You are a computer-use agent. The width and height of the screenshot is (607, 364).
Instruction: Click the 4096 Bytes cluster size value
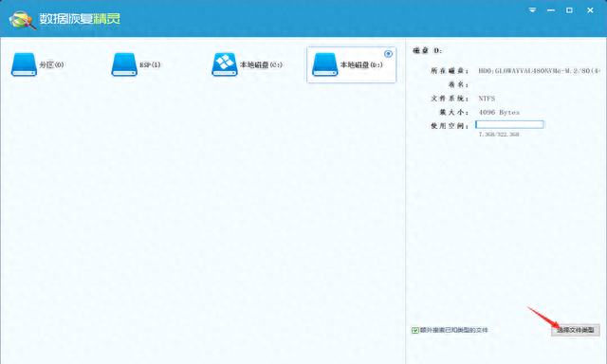(x=499, y=113)
